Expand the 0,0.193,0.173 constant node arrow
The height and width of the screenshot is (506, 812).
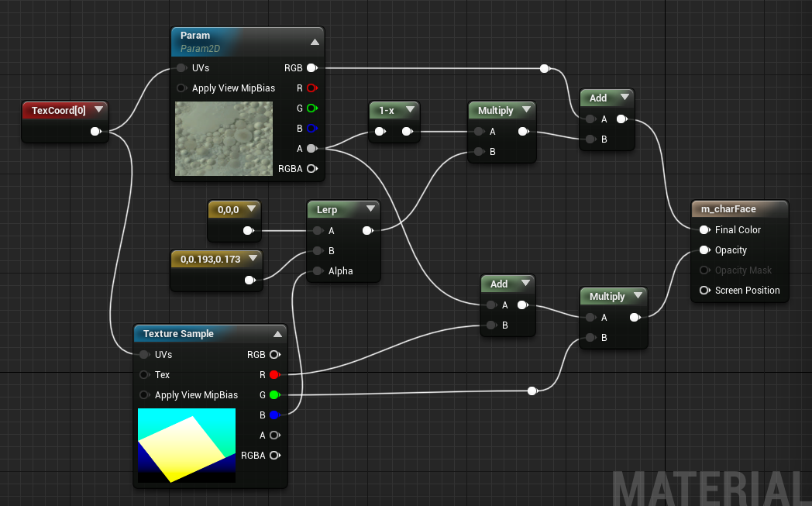pos(253,259)
